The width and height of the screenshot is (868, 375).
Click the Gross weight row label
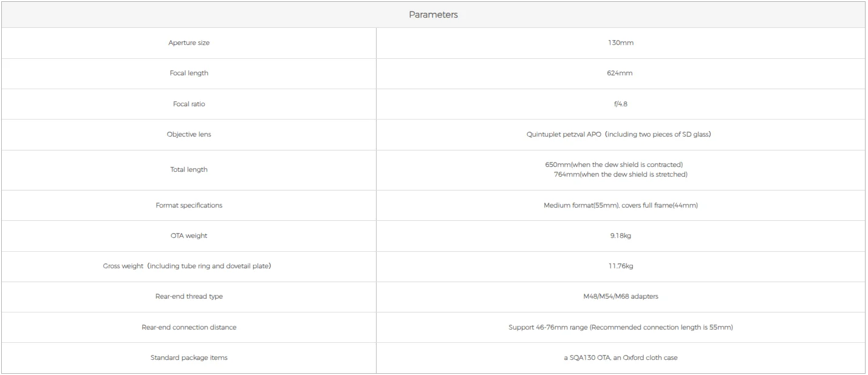point(187,266)
